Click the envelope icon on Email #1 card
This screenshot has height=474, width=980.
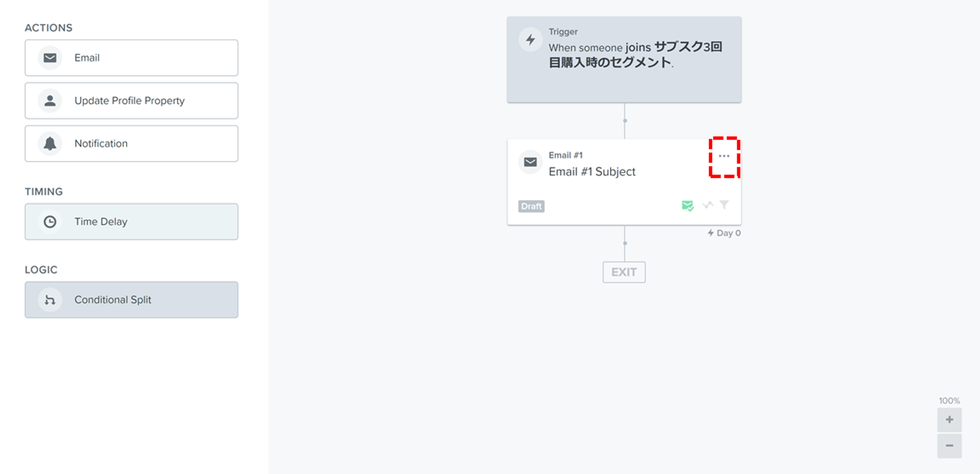[530, 162]
